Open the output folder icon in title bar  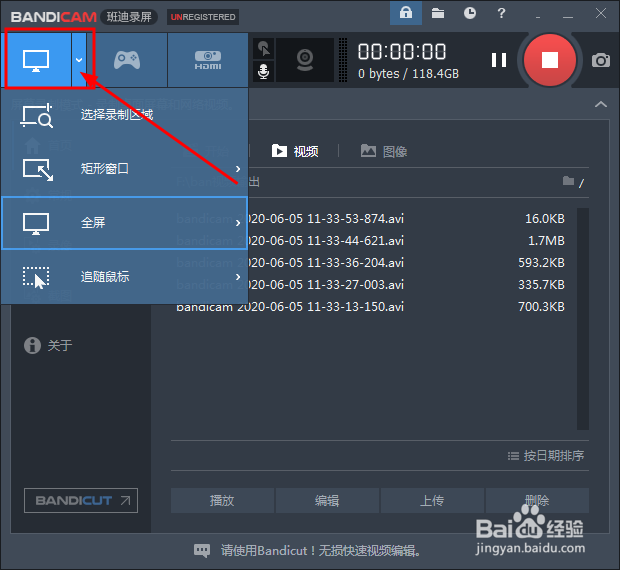[x=438, y=13]
